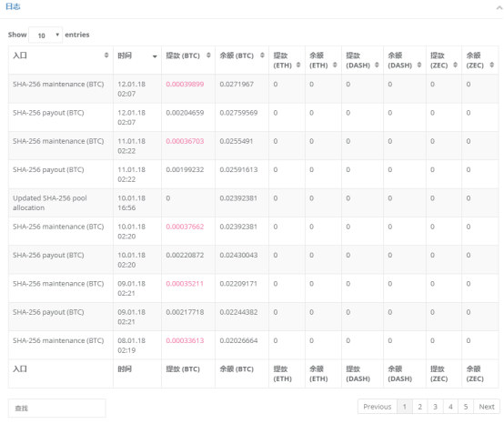Go to page 2
The width and height of the screenshot is (504, 424).
(419, 407)
